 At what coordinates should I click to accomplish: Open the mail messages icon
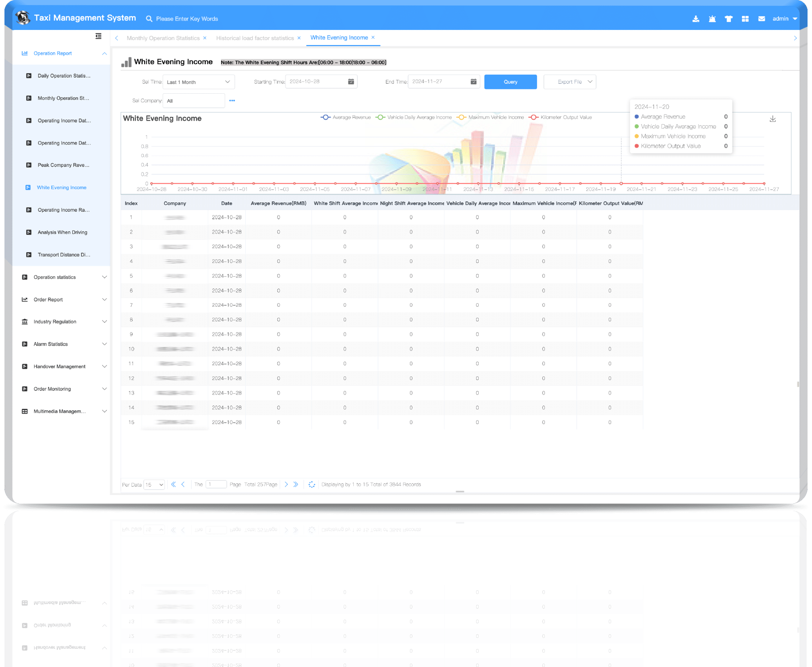762,19
